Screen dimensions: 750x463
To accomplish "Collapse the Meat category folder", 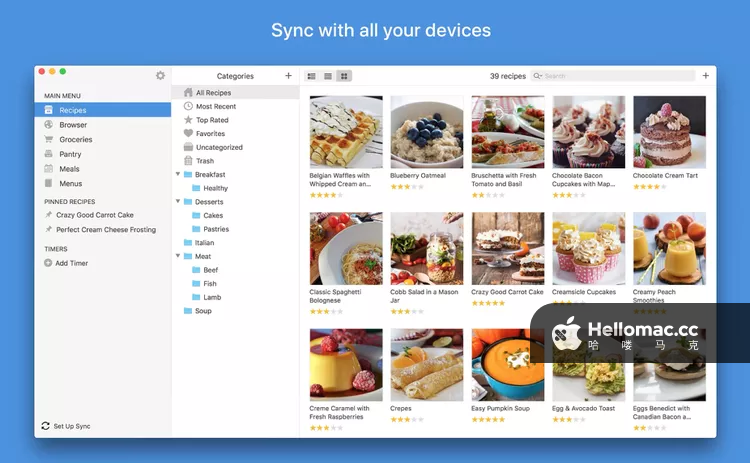I will (178, 256).
